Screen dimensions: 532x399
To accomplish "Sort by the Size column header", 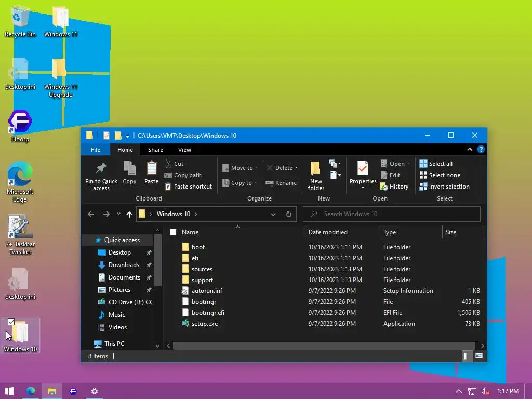I will pos(463,232).
